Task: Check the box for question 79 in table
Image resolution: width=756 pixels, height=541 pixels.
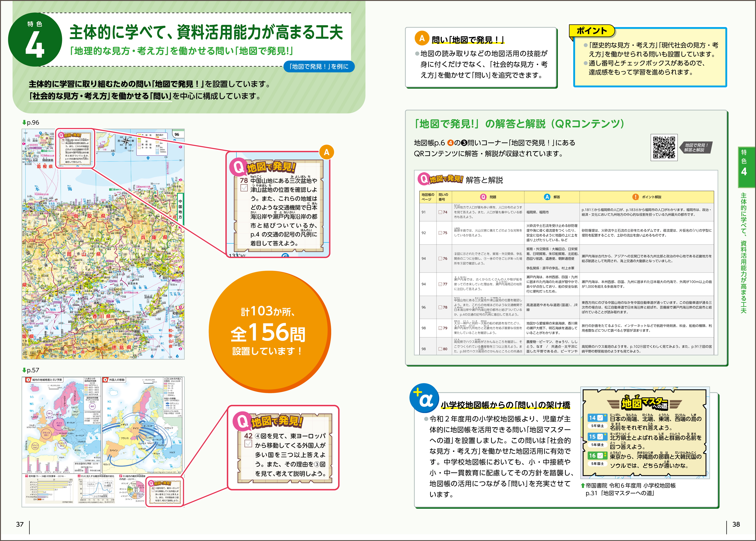Action: (x=440, y=328)
